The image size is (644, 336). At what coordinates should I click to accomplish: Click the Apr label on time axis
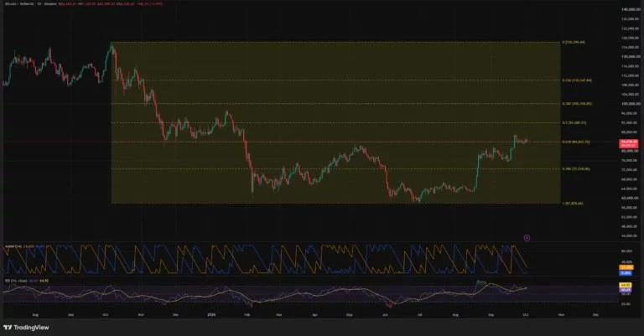(x=315, y=315)
